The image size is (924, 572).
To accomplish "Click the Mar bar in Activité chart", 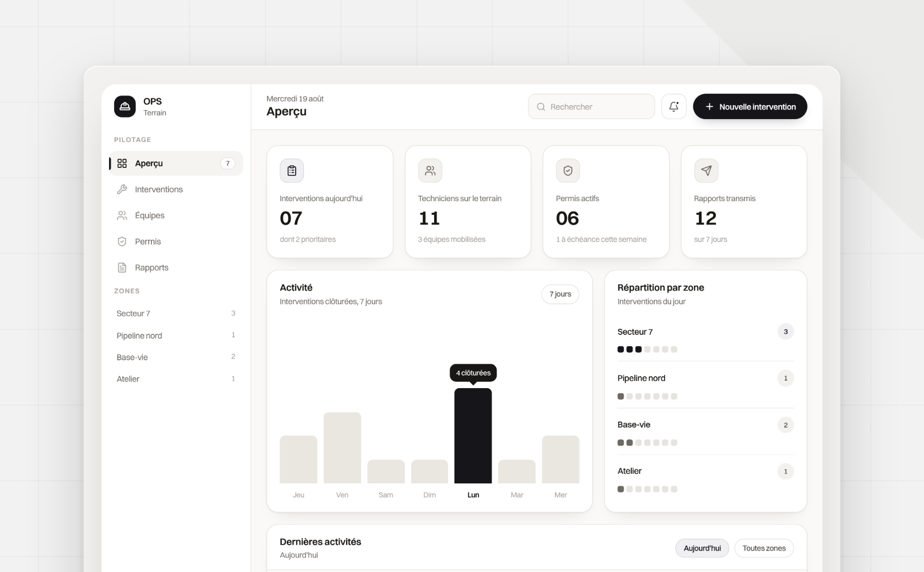I will [517, 471].
